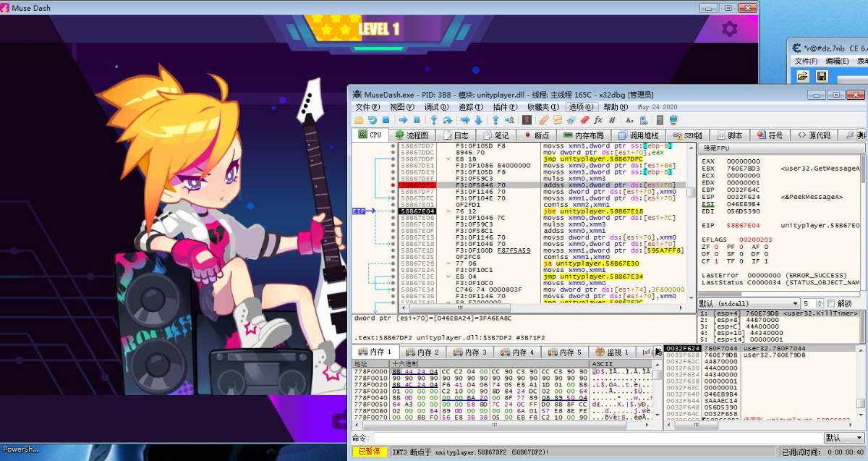Click the Step Over icon
This screenshot has width=868, height=461.
448,119
